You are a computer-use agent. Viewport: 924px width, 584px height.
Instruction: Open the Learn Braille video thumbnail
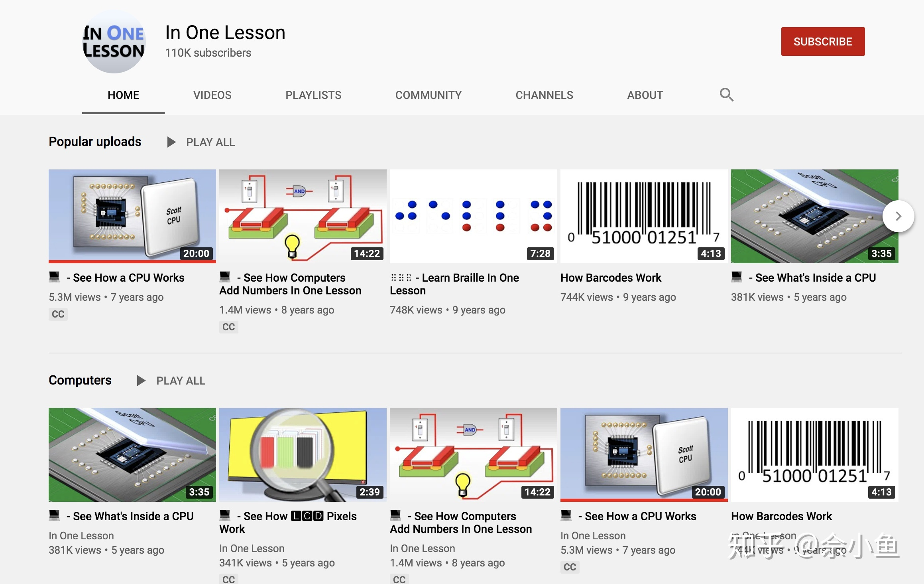(473, 216)
